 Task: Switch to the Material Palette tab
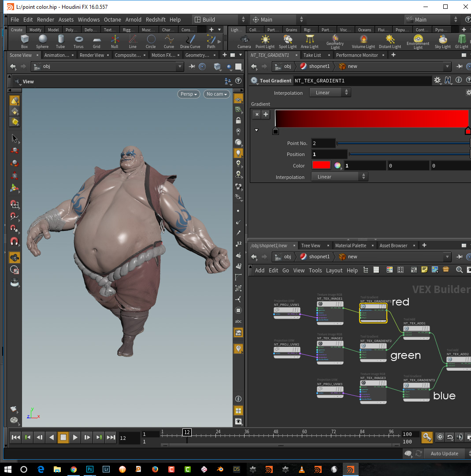point(350,245)
